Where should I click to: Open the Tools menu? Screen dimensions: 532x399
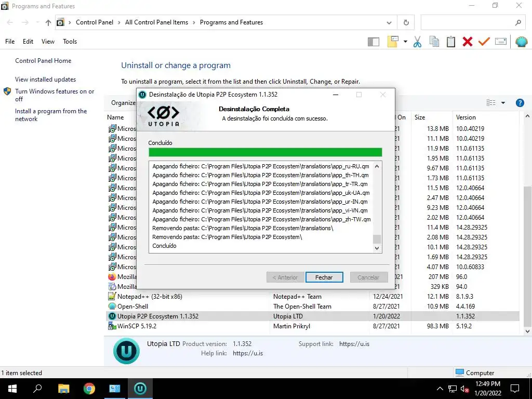pos(70,42)
